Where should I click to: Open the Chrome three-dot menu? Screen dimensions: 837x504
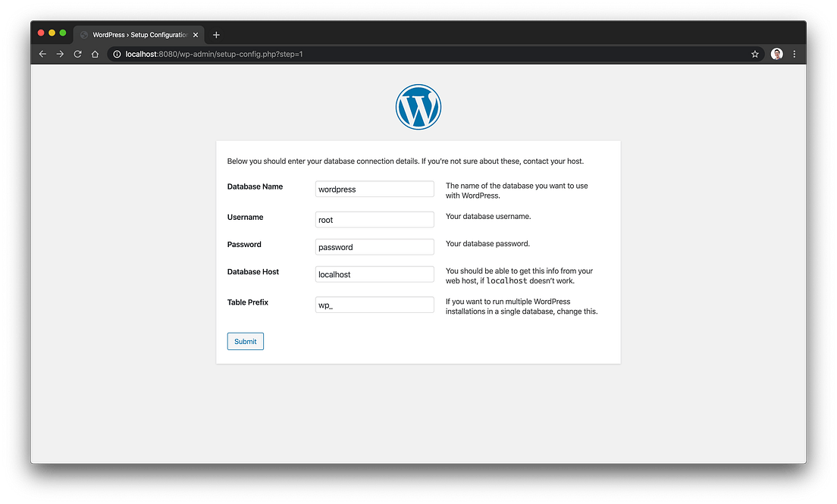pos(794,54)
